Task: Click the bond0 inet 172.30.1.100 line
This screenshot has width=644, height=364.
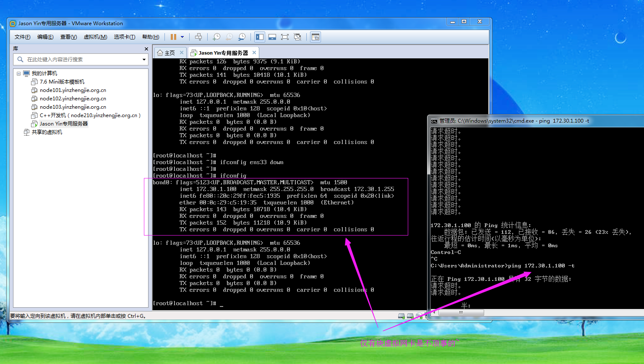Action: coord(287,189)
